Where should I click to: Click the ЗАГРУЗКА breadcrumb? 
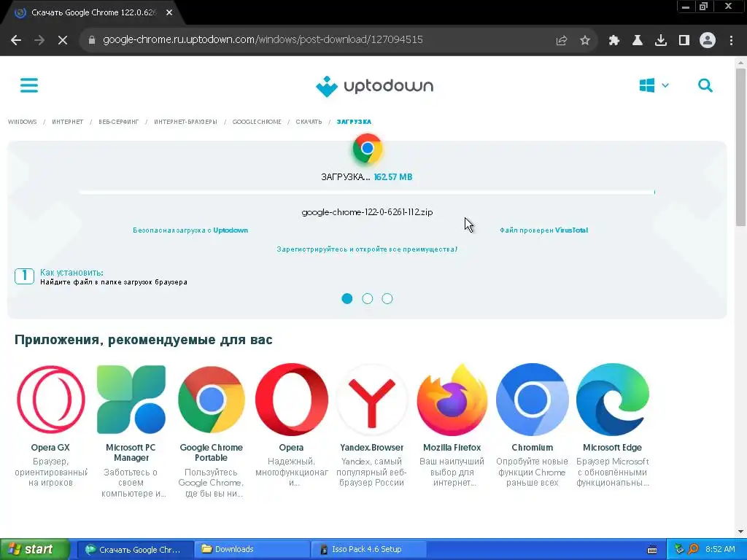354,122
